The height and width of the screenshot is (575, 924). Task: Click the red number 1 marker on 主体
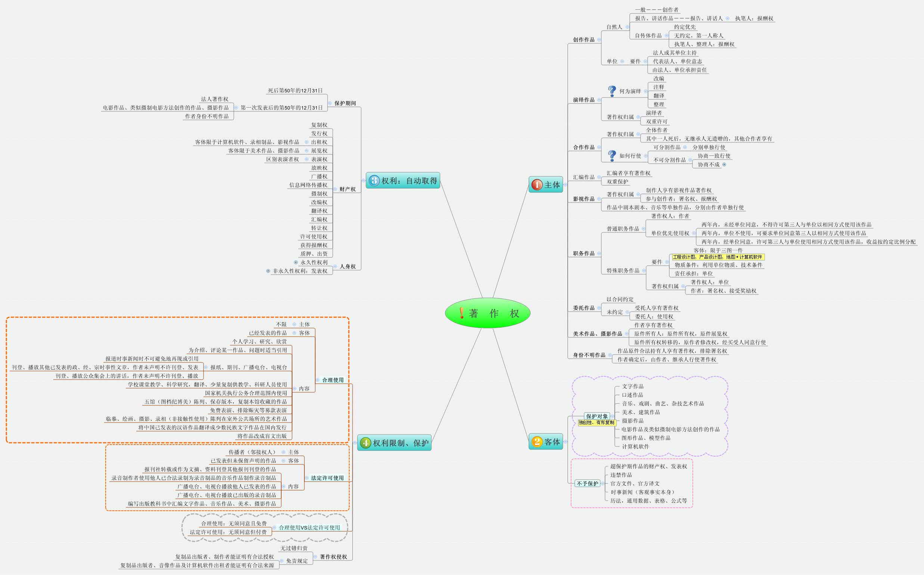coord(537,185)
